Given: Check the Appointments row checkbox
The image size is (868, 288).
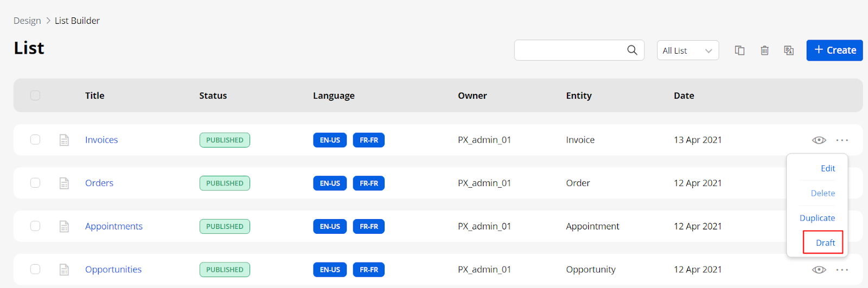Looking at the screenshot, I should click(35, 226).
